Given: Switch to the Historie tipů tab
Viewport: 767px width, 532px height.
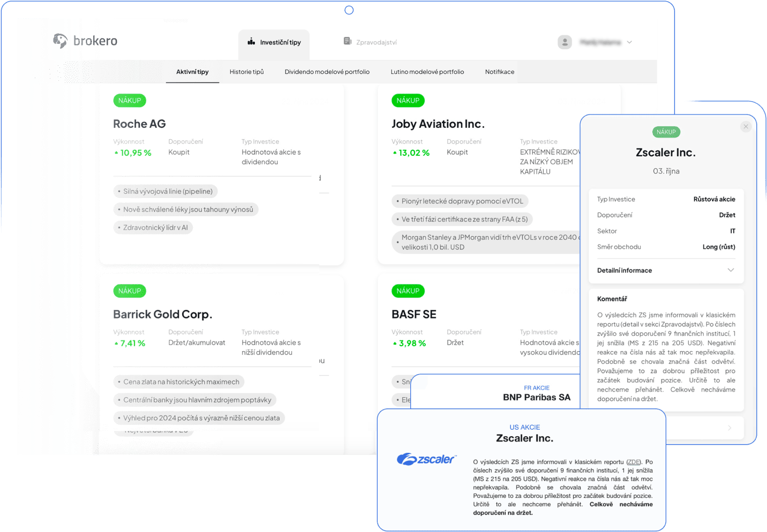Looking at the screenshot, I should (x=246, y=72).
